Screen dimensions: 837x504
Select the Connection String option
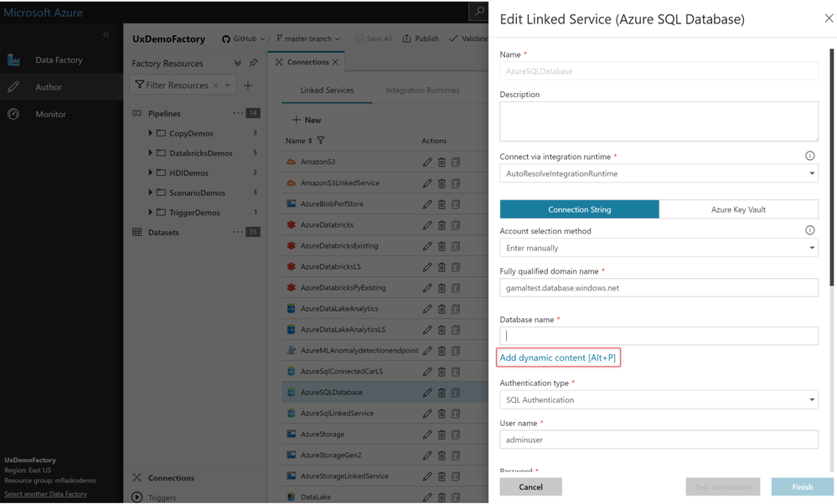(x=580, y=209)
